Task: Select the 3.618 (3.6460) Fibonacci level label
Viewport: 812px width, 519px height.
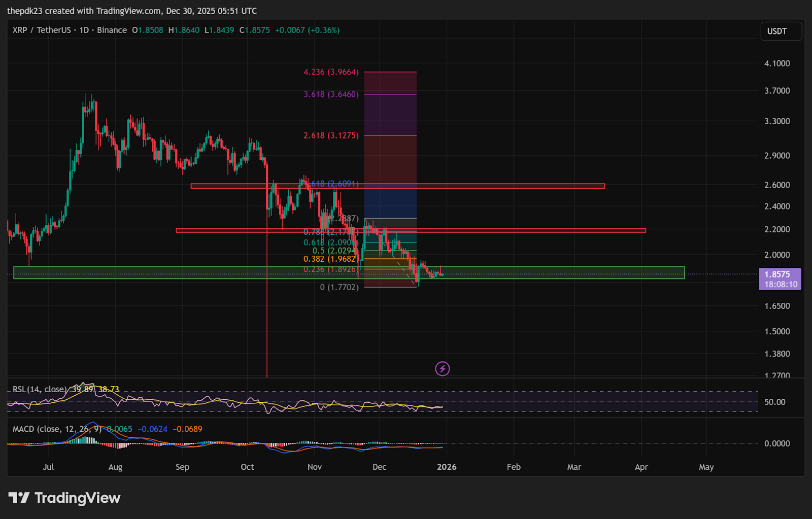Action: [x=331, y=94]
